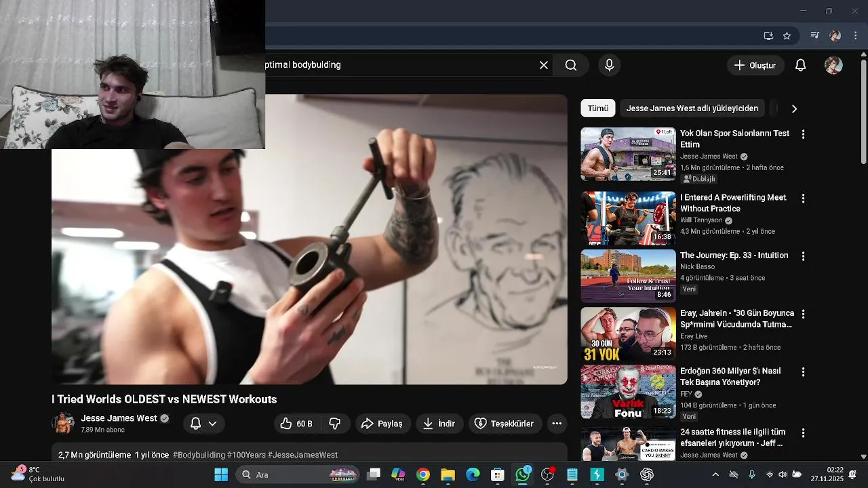
Task: Open 'I Entered A Powerlifting Meet' video title
Action: point(733,203)
